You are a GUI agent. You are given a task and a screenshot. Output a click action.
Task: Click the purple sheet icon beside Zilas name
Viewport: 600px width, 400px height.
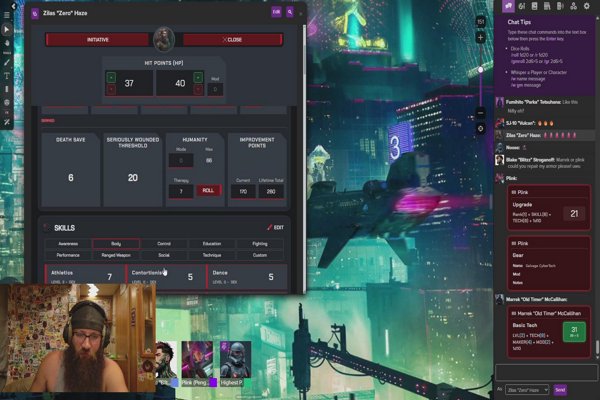point(35,13)
